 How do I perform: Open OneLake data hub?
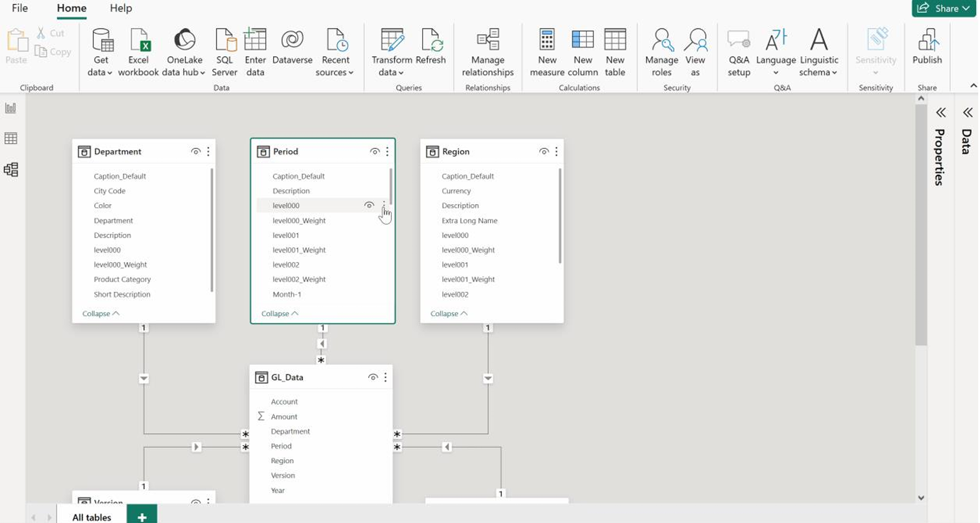click(184, 53)
